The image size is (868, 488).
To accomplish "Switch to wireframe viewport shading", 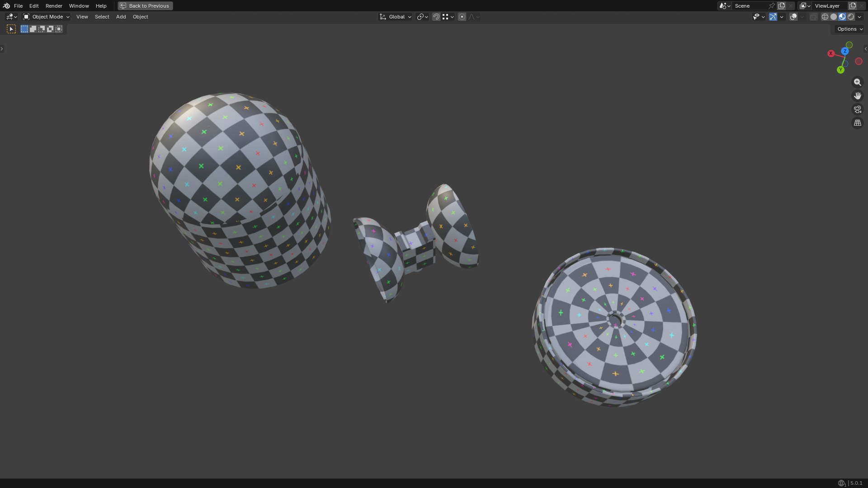I will [825, 17].
